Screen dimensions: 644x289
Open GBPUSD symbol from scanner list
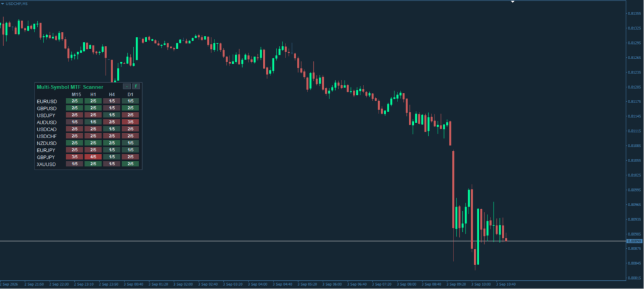(x=47, y=108)
